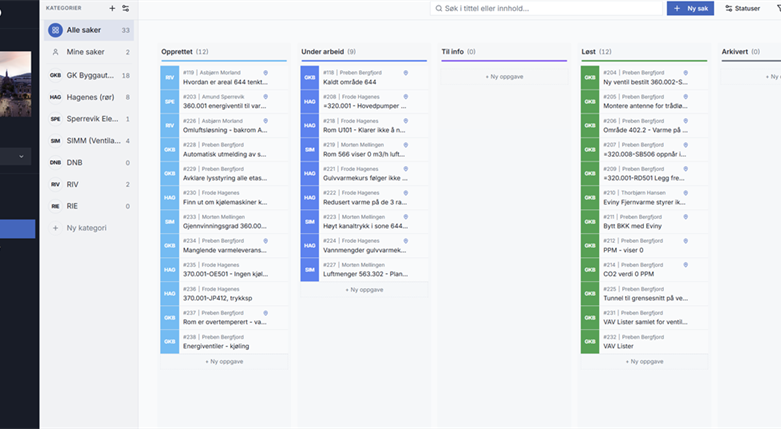
Task: Open the project photo thumbnail
Action: click(x=15, y=84)
